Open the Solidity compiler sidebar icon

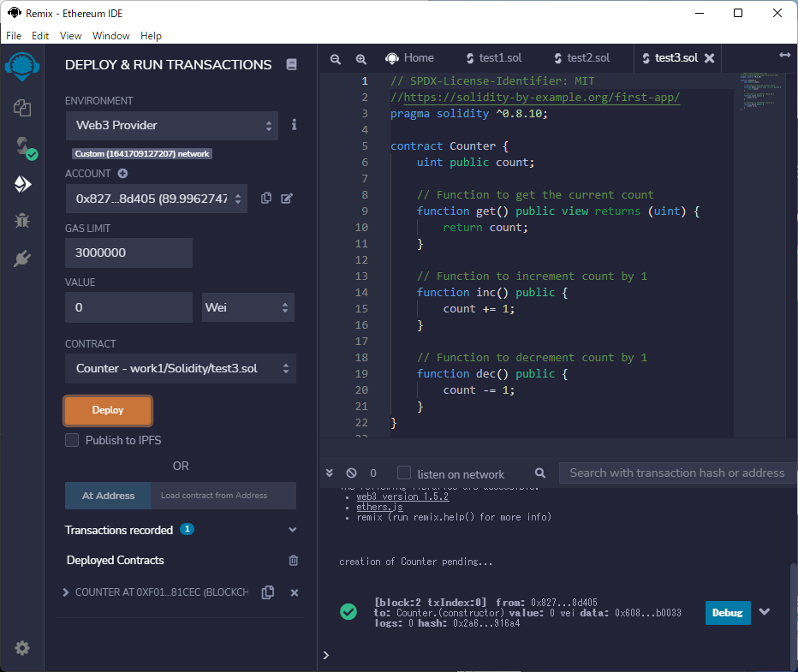(22, 146)
